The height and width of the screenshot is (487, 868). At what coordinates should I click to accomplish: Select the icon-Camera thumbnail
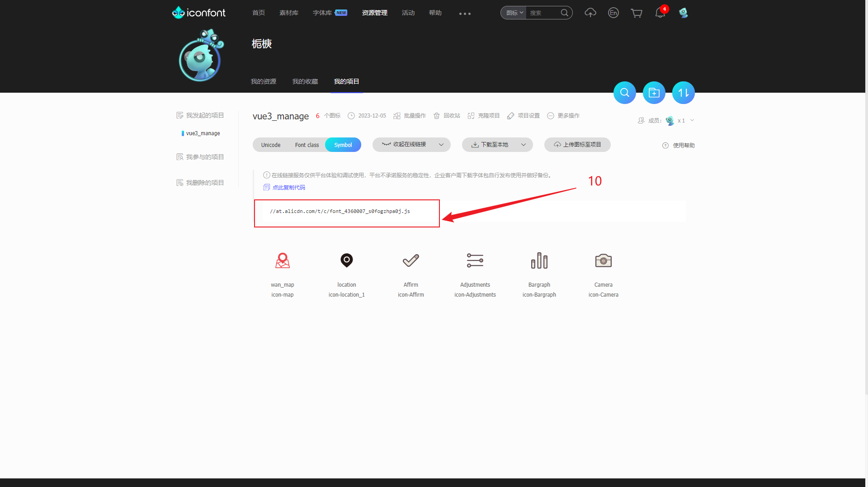click(x=603, y=260)
